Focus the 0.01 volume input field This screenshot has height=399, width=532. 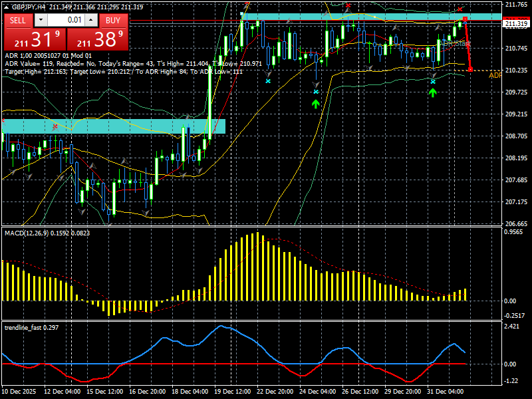(x=66, y=21)
